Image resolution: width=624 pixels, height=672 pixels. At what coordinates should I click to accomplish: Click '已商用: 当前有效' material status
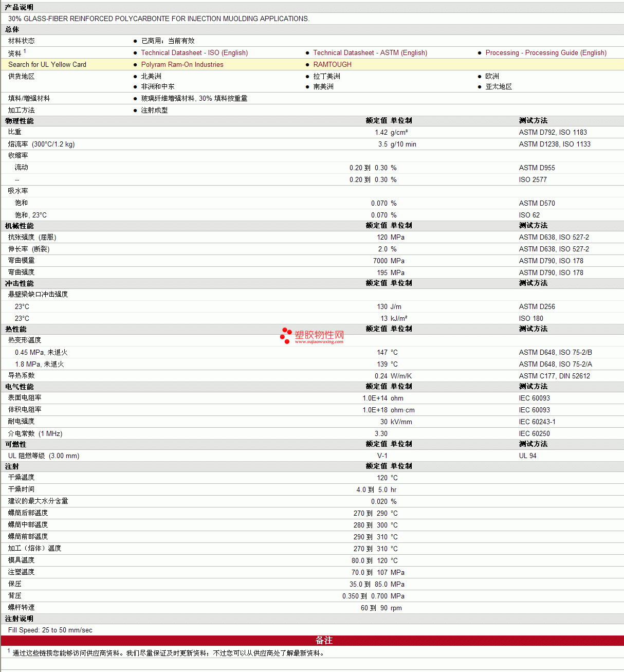[x=168, y=41]
